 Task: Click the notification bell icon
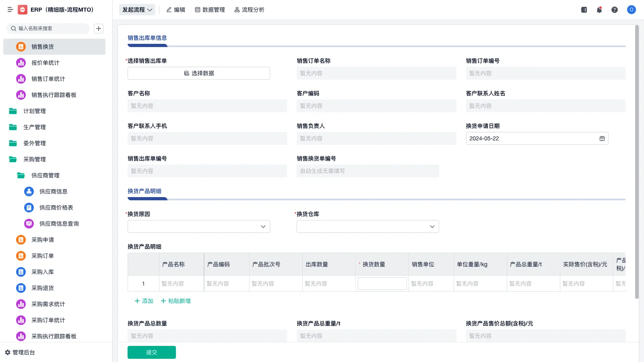click(x=599, y=10)
